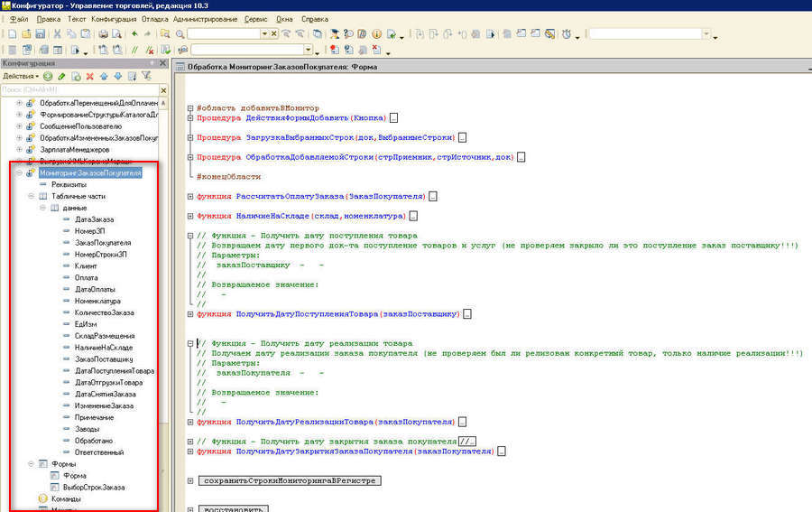Click the green Undo arrow icon
This screenshot has width=812, height=512.
[x=134, y=34]
